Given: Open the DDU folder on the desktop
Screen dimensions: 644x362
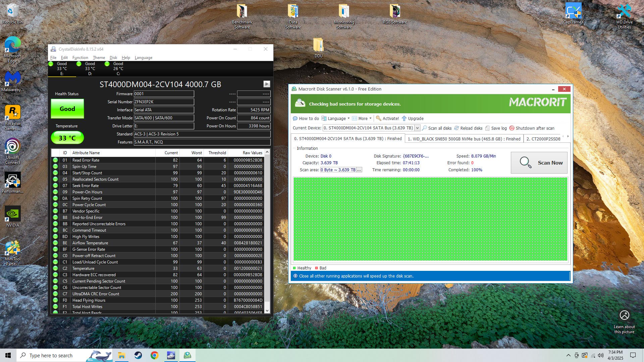Looking at the screenshot, I should [x=318, y=48].
